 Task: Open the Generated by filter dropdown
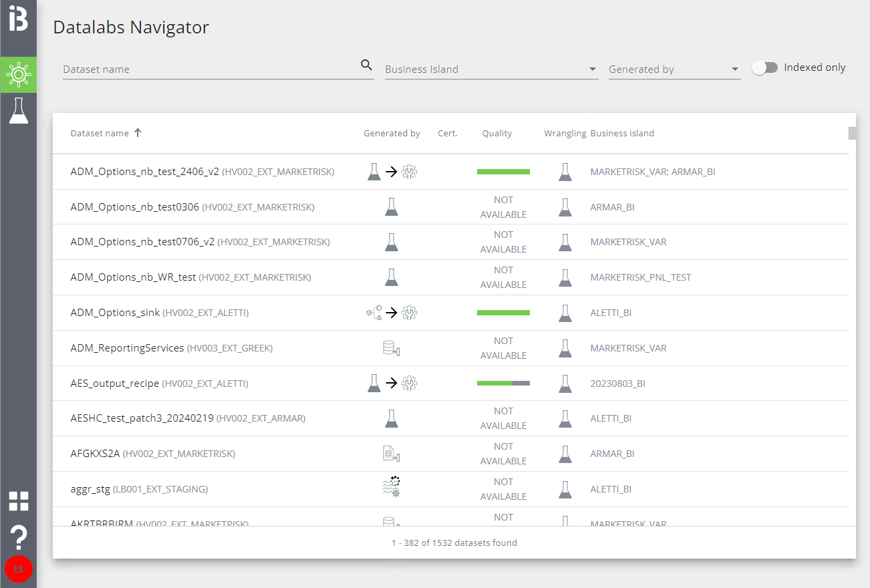pos(674,69)
